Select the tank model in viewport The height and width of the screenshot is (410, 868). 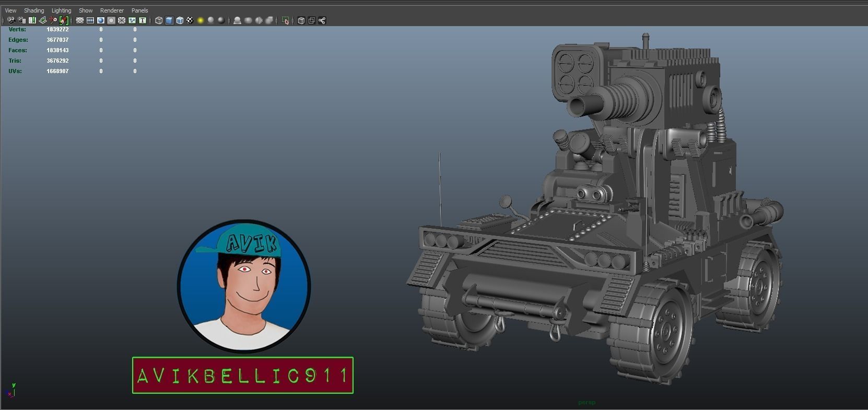coord(595,209)
